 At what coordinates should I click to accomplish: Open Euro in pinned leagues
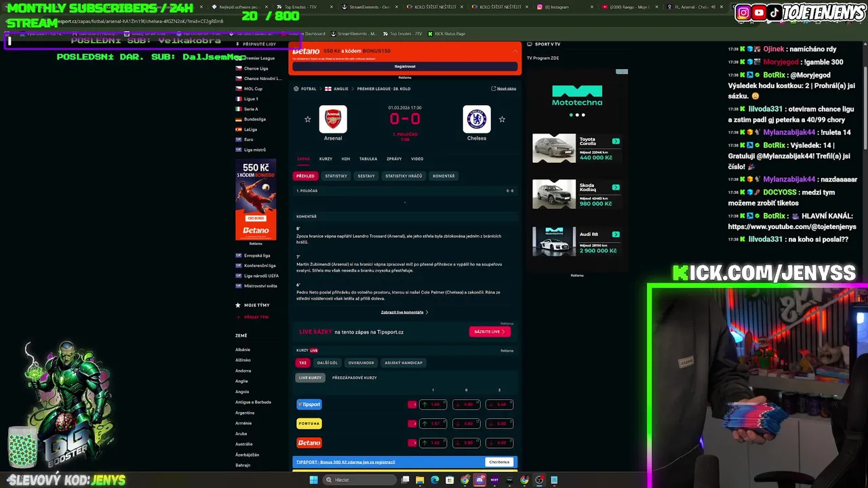tap(248, 140)
